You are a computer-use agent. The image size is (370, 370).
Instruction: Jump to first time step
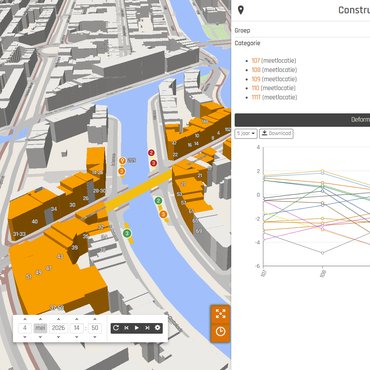click(126, 328)
